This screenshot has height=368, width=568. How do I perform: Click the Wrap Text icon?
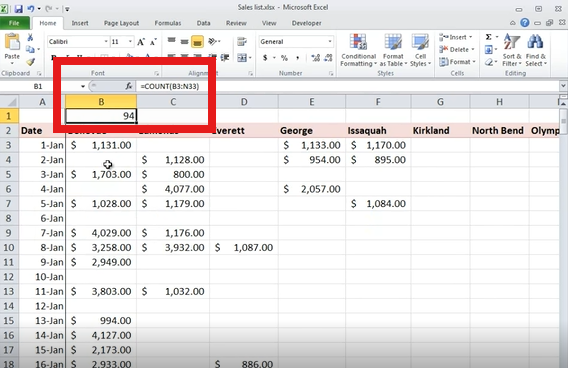[242, 42]
